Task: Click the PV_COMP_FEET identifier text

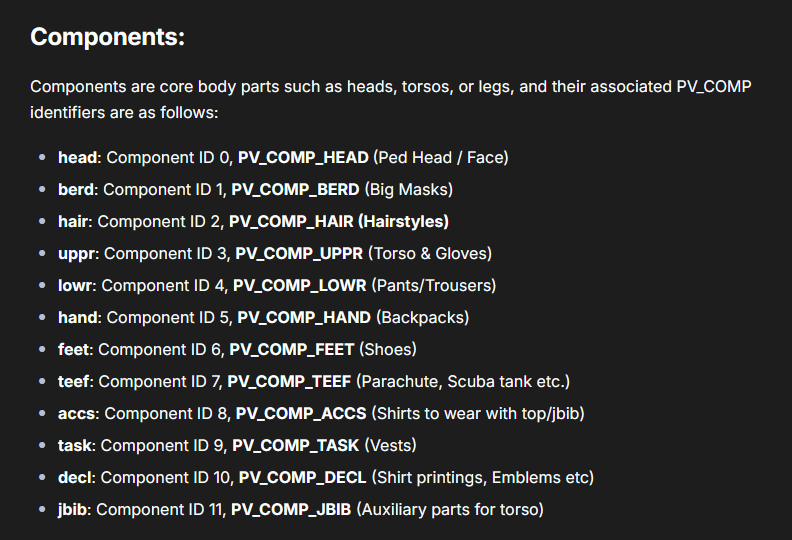Action: coord(291,350)
